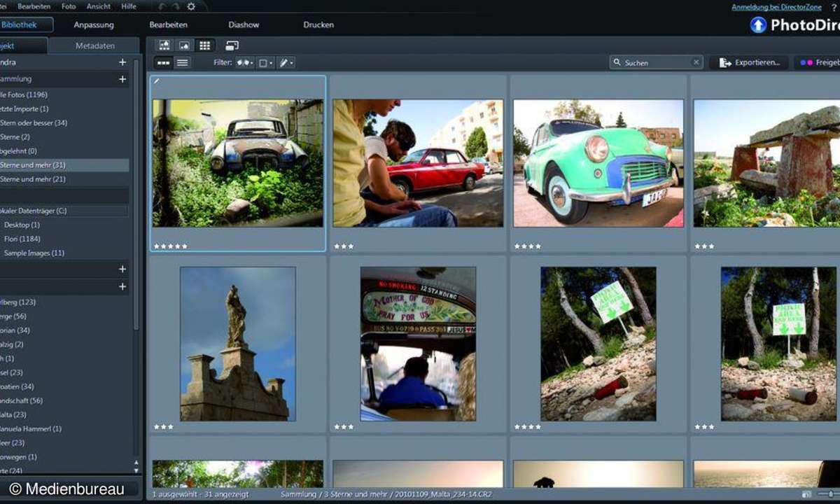Click the Freigeben share button
Viewport: 840px width, 504px height.
tap(818, 62)
